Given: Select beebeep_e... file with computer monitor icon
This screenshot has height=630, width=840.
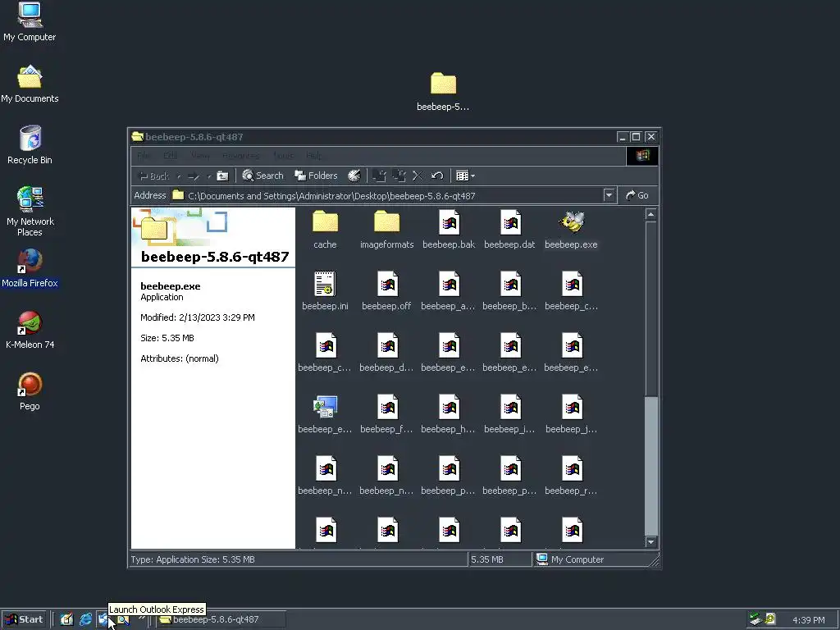Looking at the screenshot, I should click(325, 414).
